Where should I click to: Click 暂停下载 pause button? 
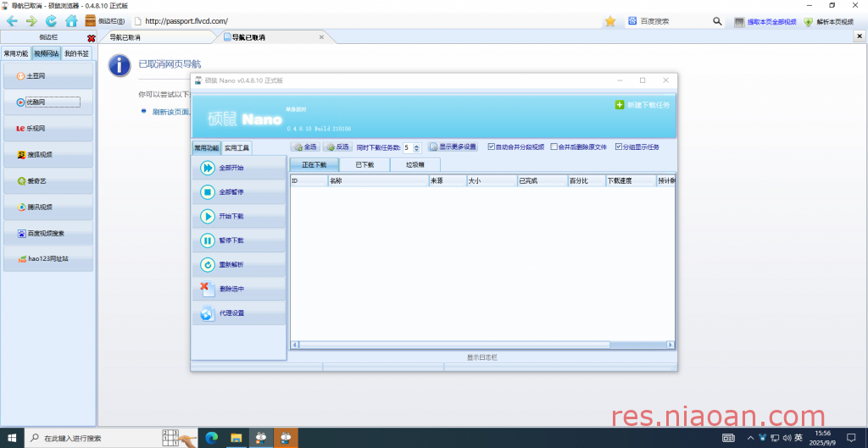[238, 241]
